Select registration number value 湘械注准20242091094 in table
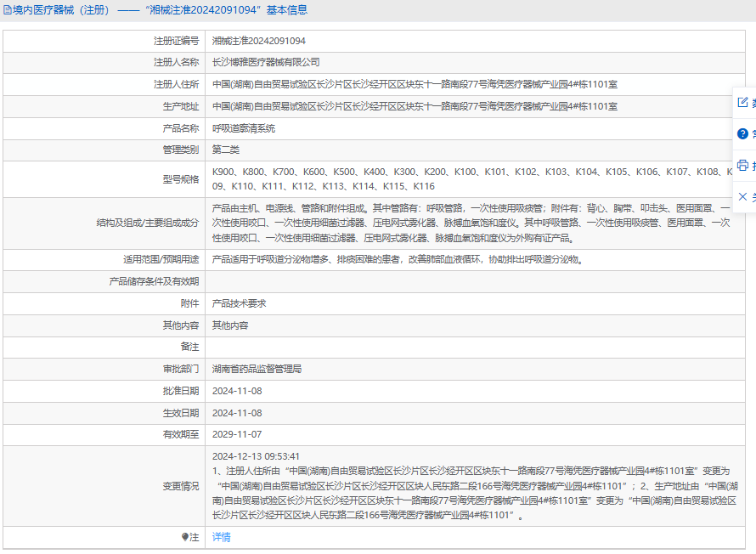This screenshot has width=756, height=554. (259, 41)
